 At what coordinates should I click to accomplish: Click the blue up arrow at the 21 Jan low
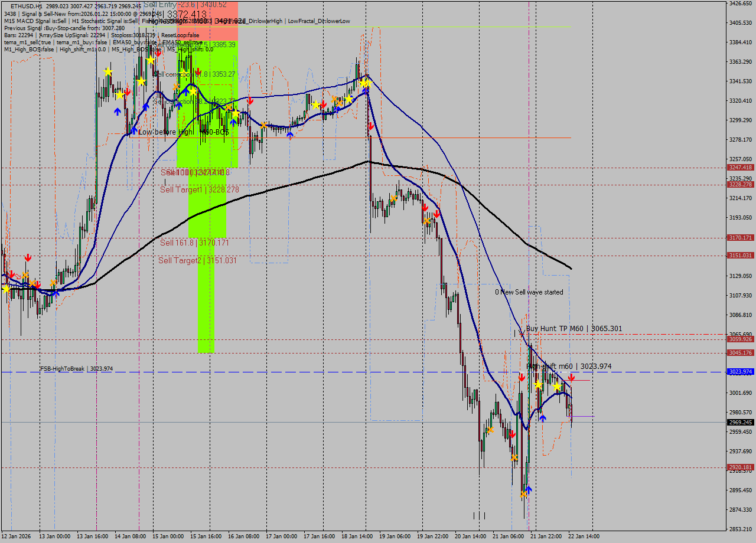click(x=529, y=489)
